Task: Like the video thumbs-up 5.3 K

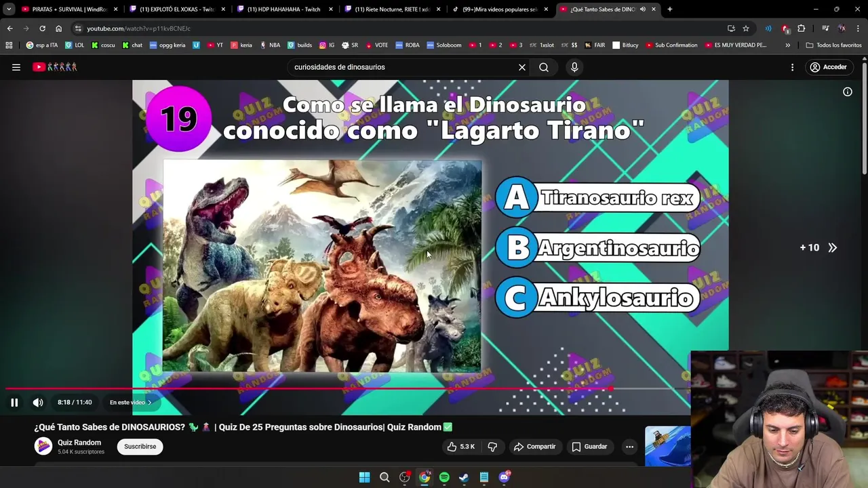Action: [x=460, y=447]
